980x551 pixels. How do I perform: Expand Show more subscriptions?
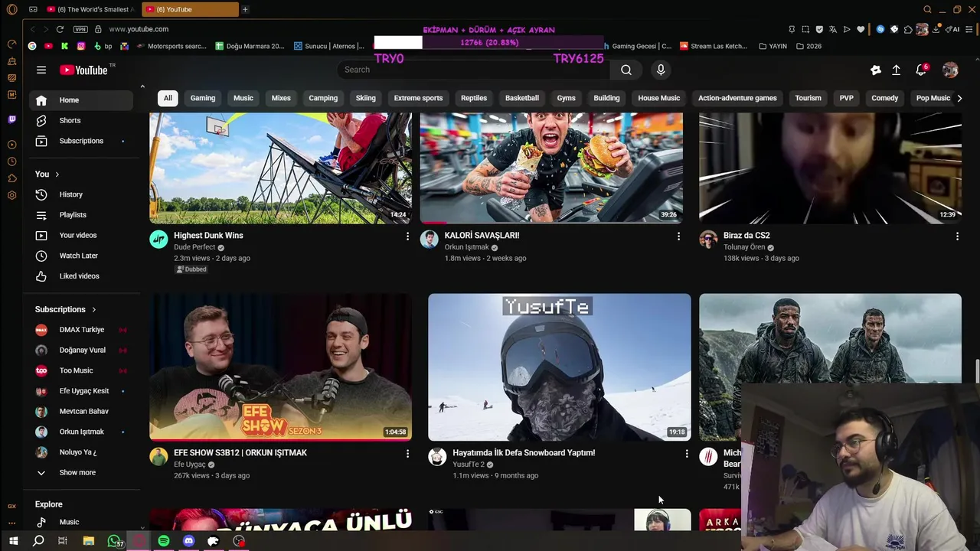(81, 473)
